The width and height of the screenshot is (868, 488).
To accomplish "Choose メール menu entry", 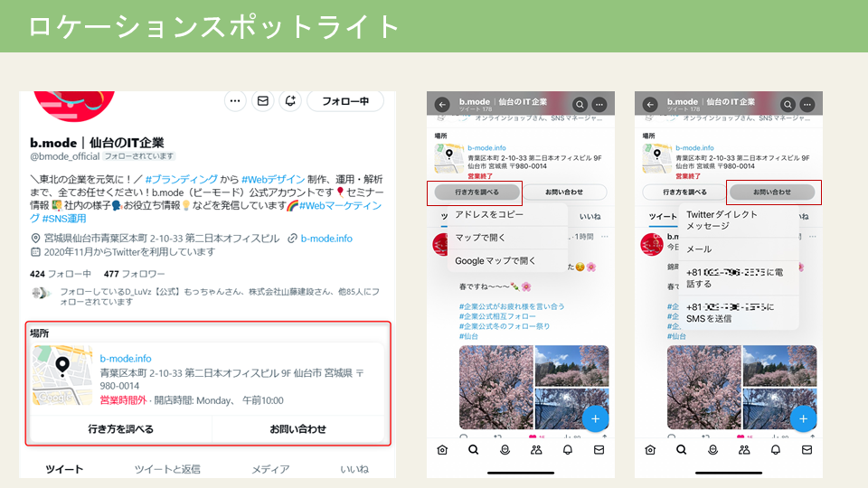I will coord(739,249).
